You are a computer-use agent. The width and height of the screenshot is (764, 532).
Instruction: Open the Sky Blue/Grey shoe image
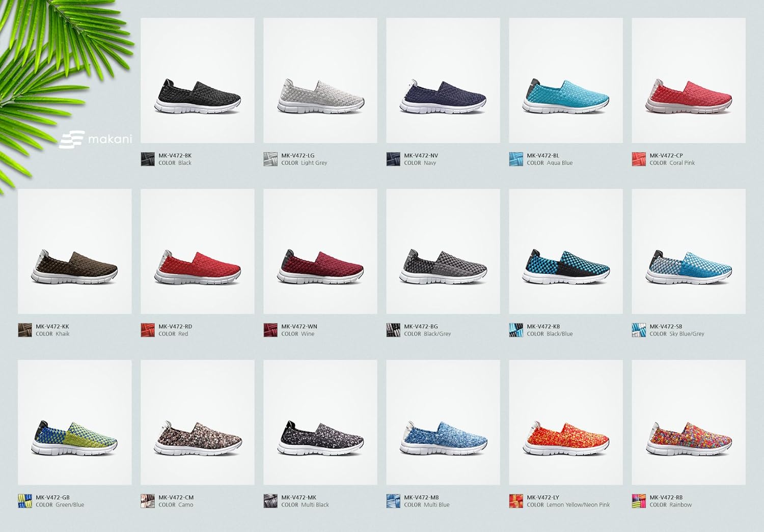pyautogui.click(x=689, y=251)
